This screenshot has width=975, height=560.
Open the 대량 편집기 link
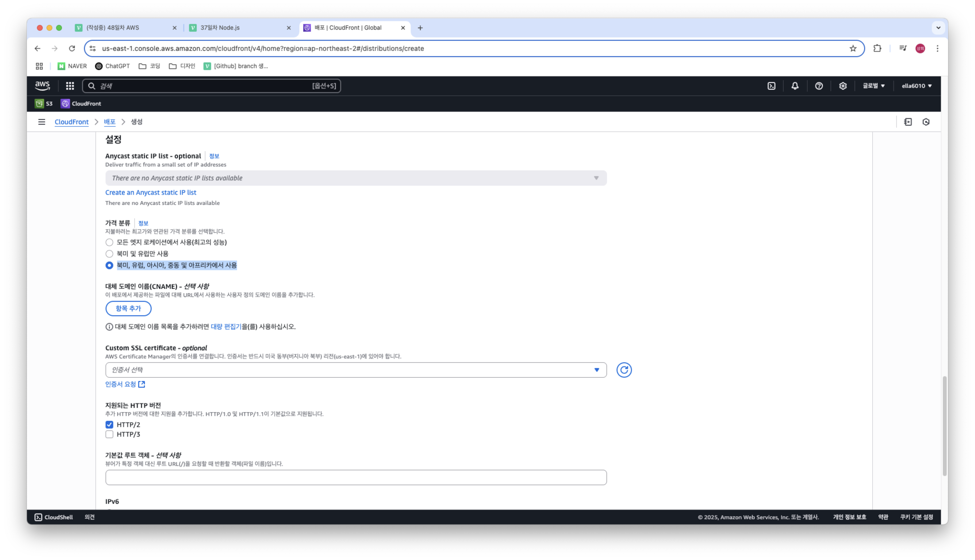(226, 327)
